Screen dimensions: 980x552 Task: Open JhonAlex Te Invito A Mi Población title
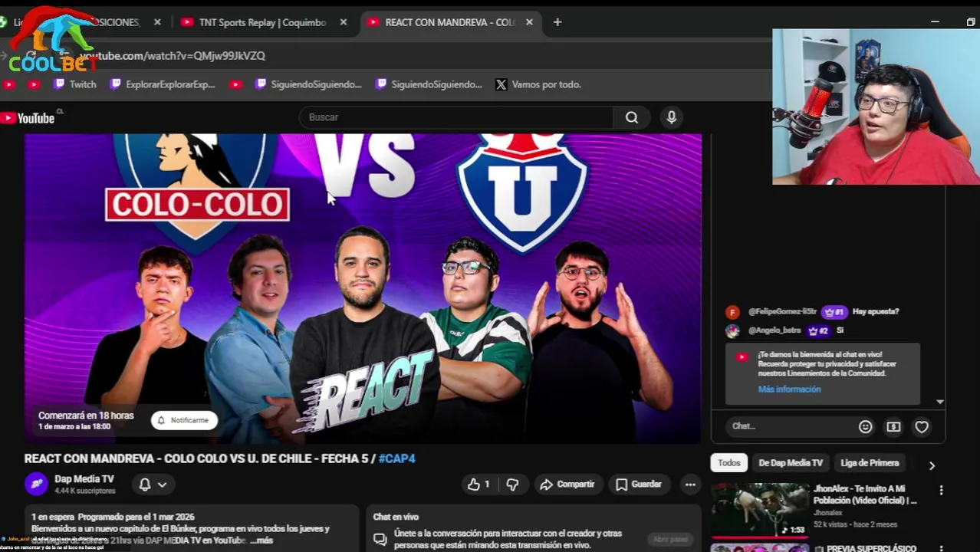(865, 495)
